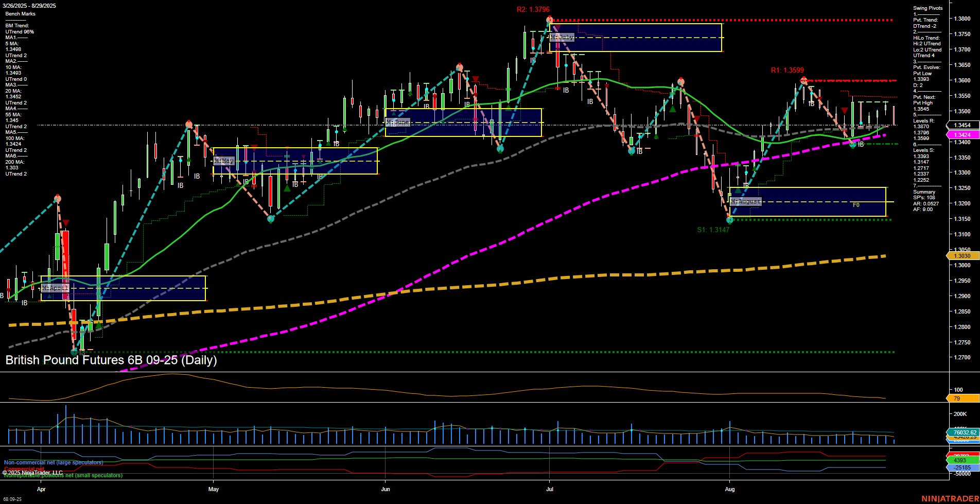Click the M: August monthly box label

pos(746,201)
